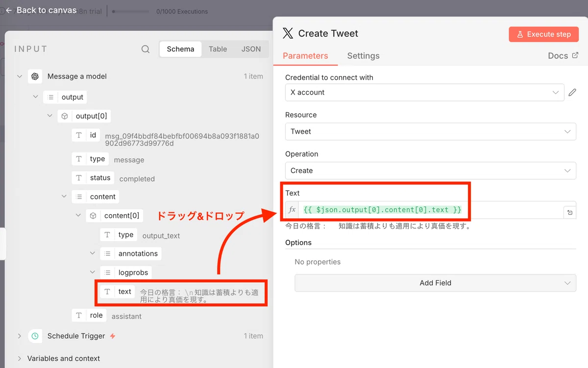The image size is (588, 368).
Task: Expand the annotations array
Action: (x=92, y=253)
